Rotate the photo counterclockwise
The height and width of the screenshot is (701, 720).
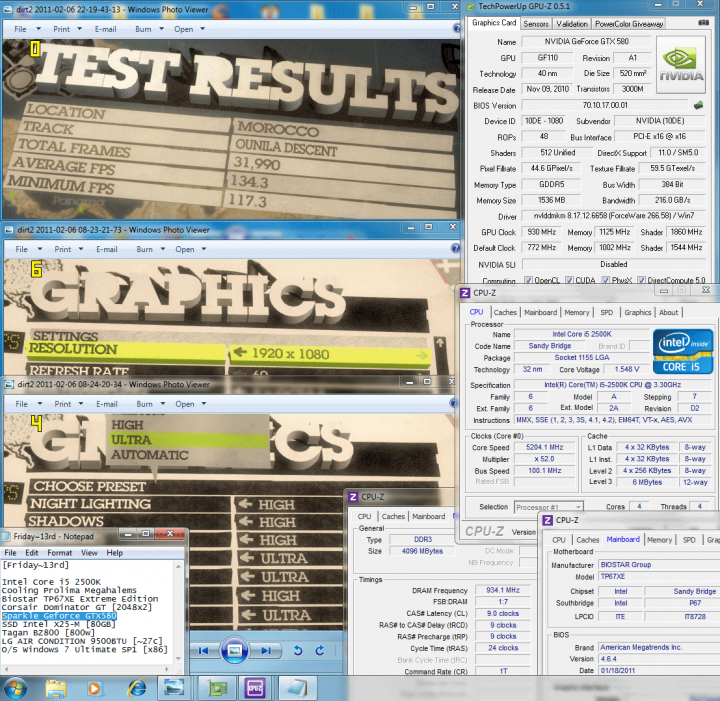tap(298, 651)
